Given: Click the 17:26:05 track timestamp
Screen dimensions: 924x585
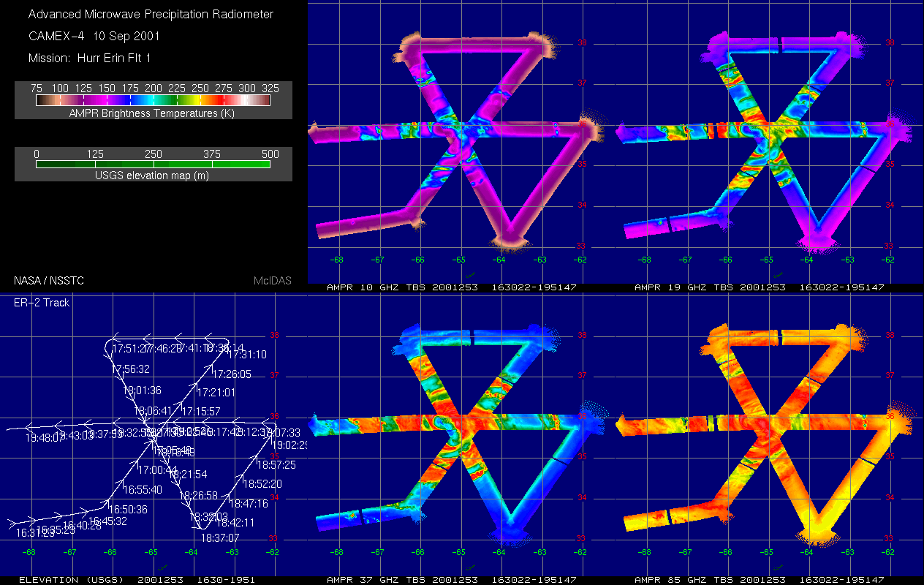Looking at the screenshot, I should click(x=232, y=374).
